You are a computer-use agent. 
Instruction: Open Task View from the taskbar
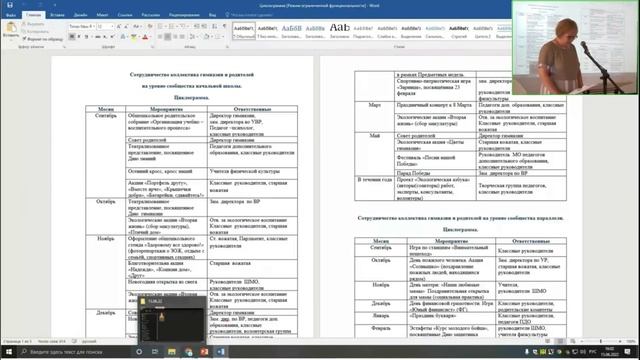(x=155, y=351)
